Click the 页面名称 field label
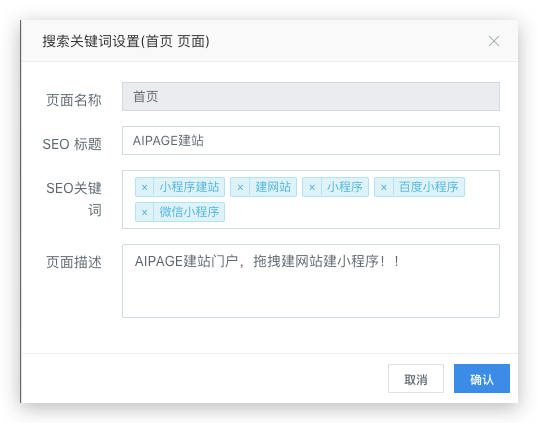The width and height of the screenshot is (538, 423). (x=74, y=100)
